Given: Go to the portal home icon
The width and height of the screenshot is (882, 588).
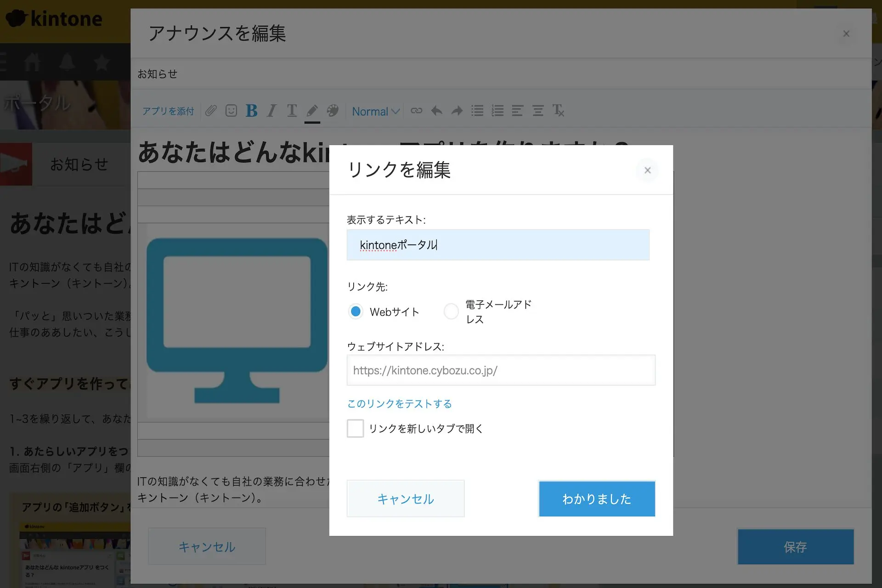Looking at the screenshot, I should pyautogui.click(x=32, y=62).
